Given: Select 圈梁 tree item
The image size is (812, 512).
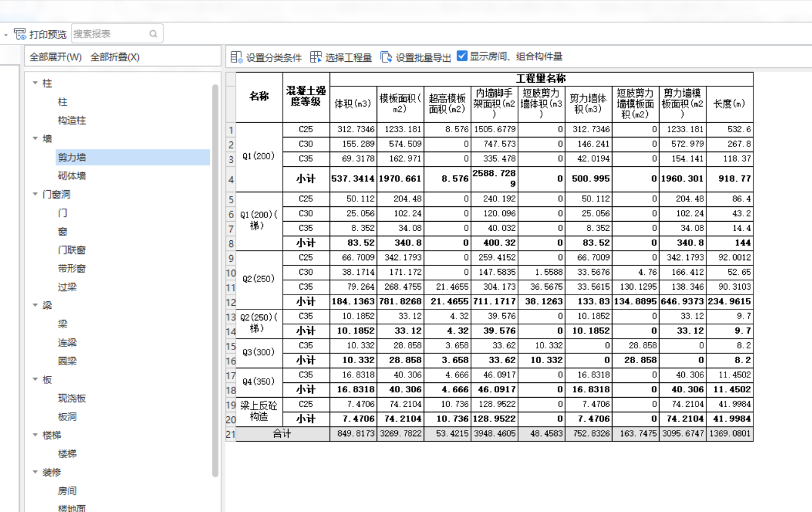Looking at the screenshot, I should click(x=67, y=361).
